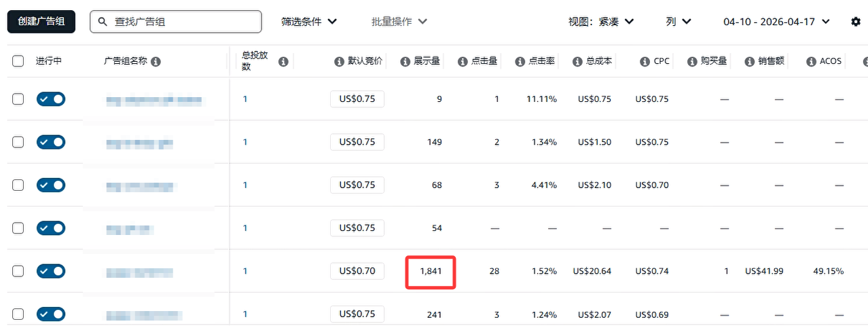Click info icon next to 展示量

click(x=405, y=62)
